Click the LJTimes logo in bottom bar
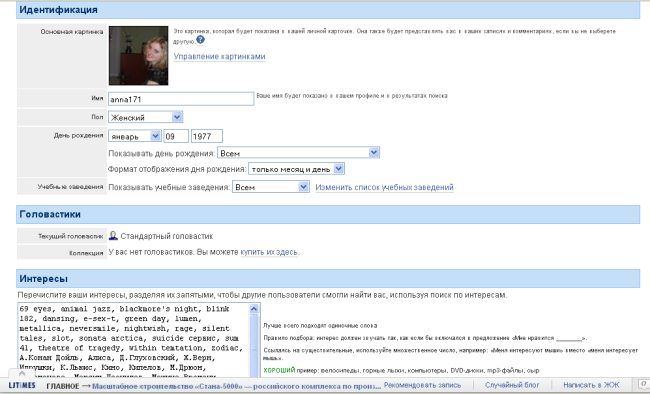 [22, 385]
